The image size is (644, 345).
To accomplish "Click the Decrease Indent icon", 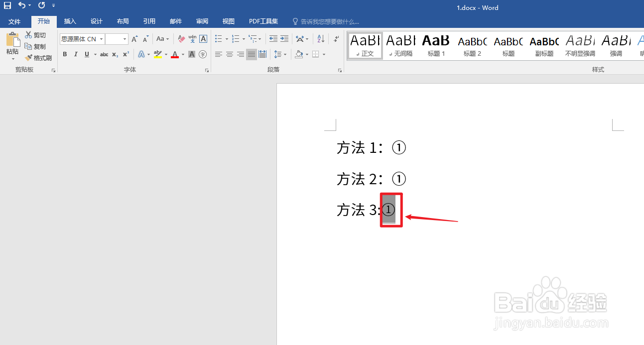I will point(273,39).
